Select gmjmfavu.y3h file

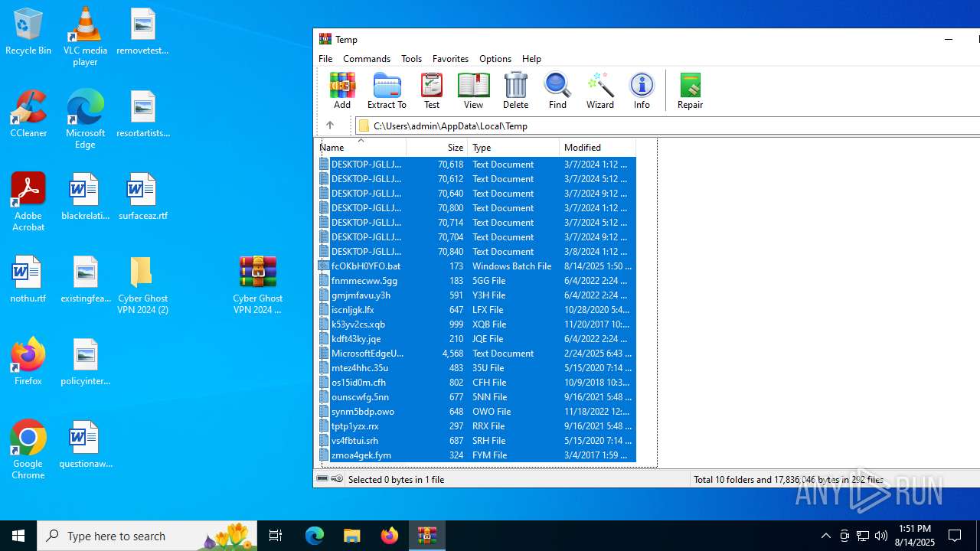(476, 295)
